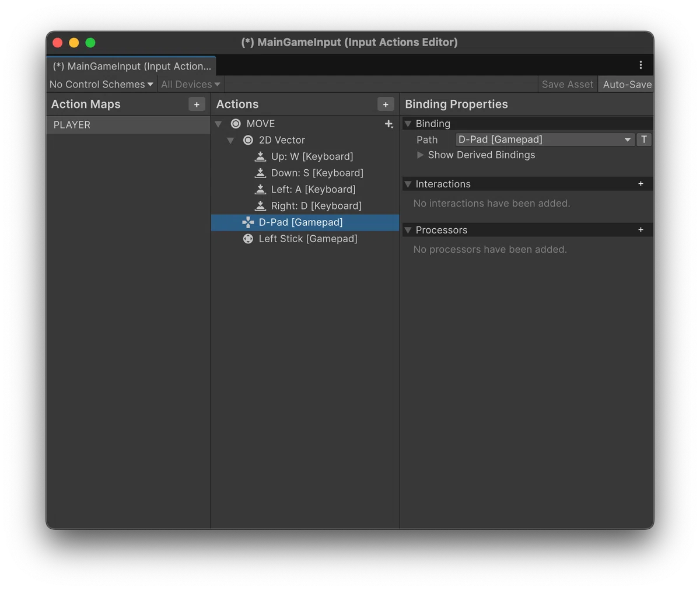Add a new action with plus button
The width and height of the screenshot is (700, 590).
[x=386, y=104]
